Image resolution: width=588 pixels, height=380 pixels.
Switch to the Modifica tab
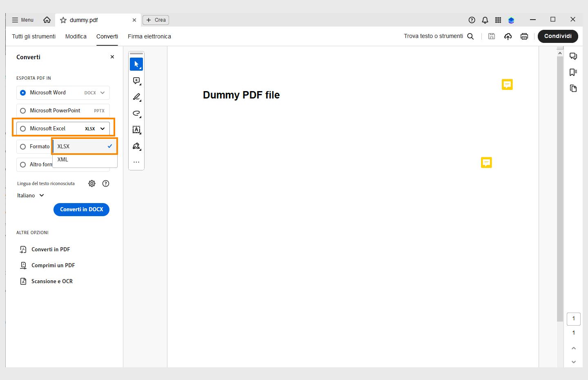click(76, 36)
